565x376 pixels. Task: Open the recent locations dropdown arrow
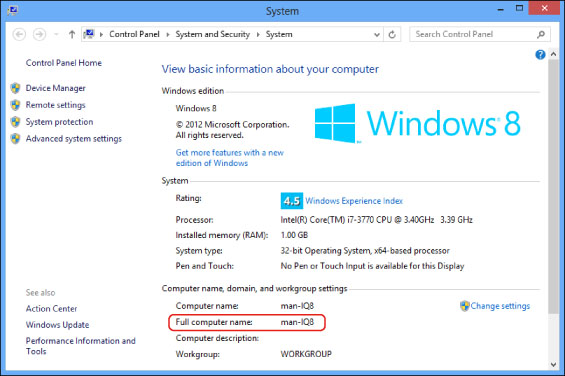pos(56,35)
